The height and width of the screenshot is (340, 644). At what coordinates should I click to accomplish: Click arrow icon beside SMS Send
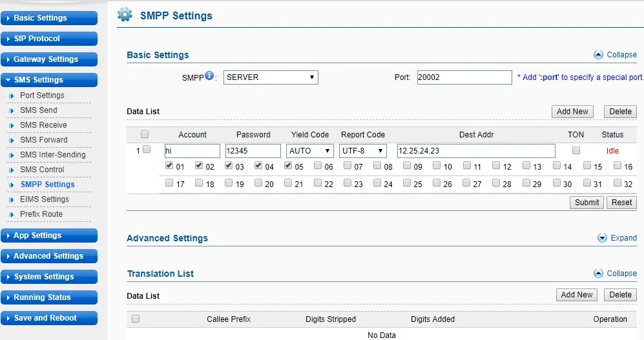pyautogui.click(x=12, y=110)
